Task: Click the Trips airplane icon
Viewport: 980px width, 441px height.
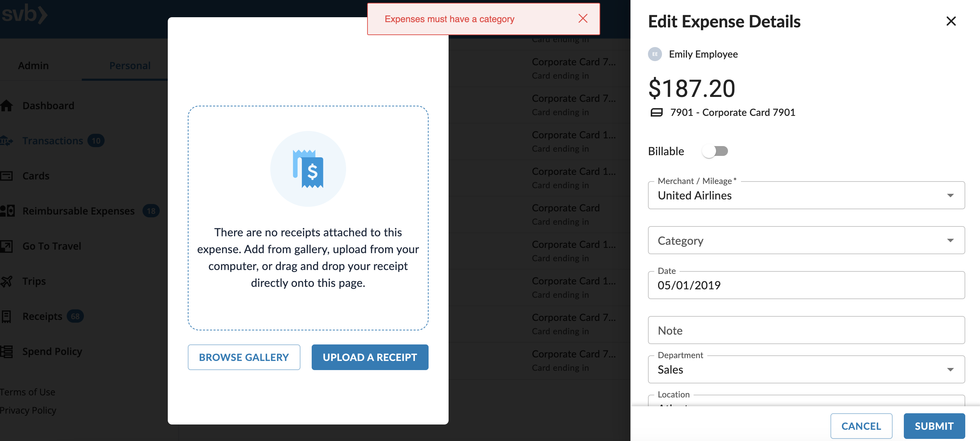Action: (6, 281)
